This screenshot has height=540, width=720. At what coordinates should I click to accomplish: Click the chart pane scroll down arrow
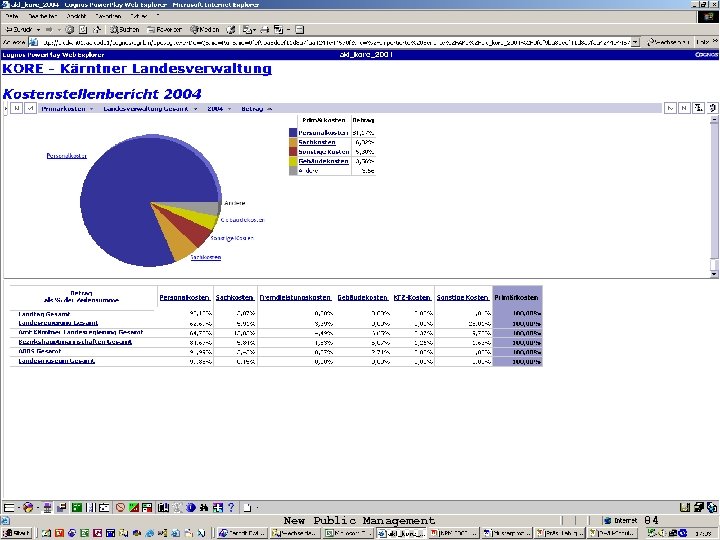point(714,274)
